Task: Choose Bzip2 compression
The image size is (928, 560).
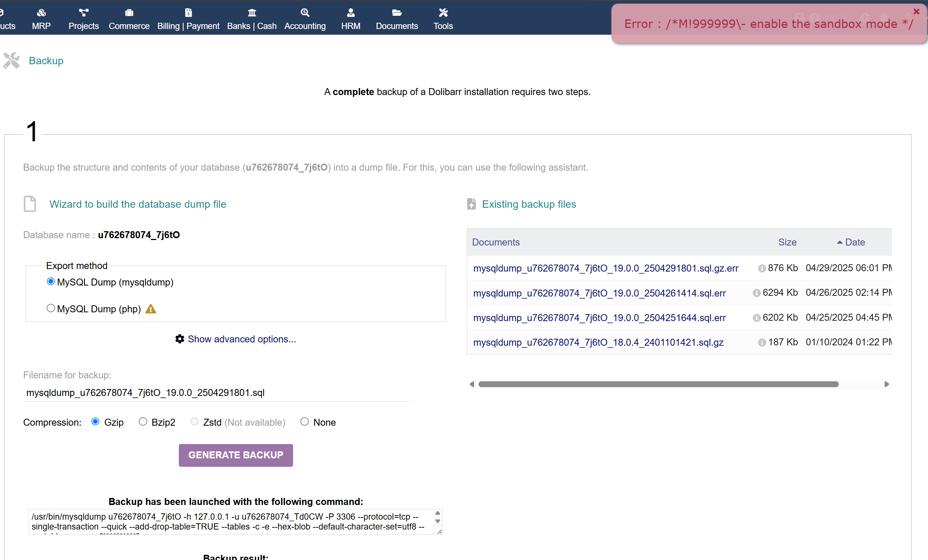Action: point(143,422)
